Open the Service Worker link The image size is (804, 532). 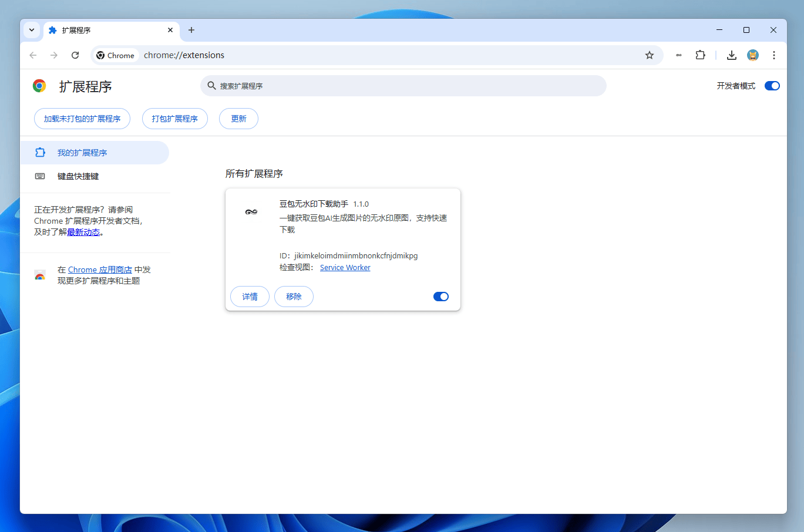(x=345, y=267)
